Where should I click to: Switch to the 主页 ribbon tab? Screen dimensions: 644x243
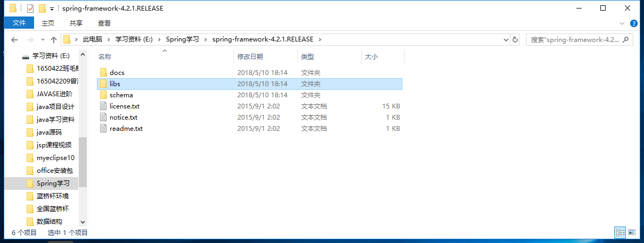tap(48, 23)
